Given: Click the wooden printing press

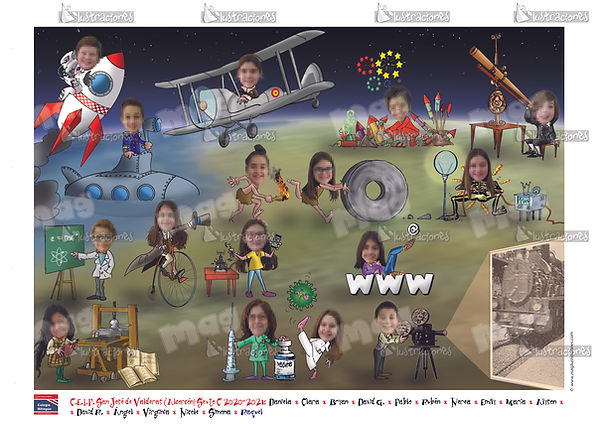Looking at the screenshot, I should [x=107, y=339].
